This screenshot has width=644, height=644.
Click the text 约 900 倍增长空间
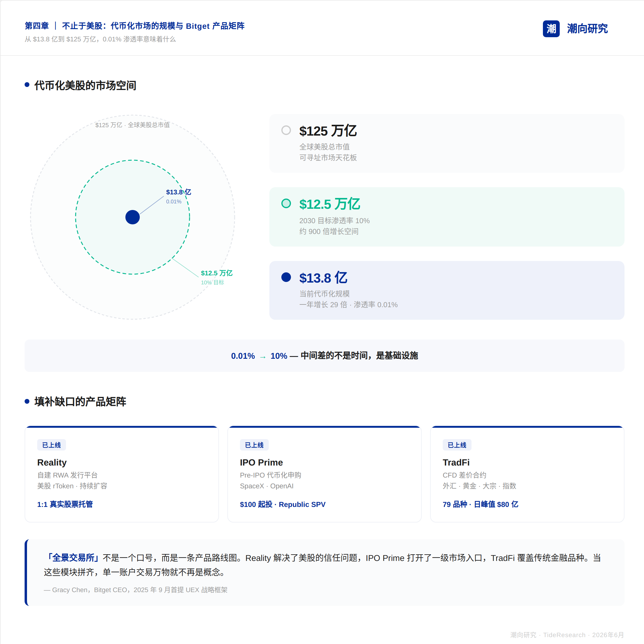click(x=329, y=231)
